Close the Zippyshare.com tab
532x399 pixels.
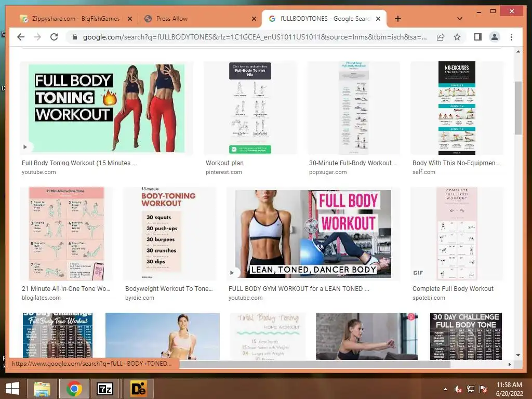tap(129, 19)
